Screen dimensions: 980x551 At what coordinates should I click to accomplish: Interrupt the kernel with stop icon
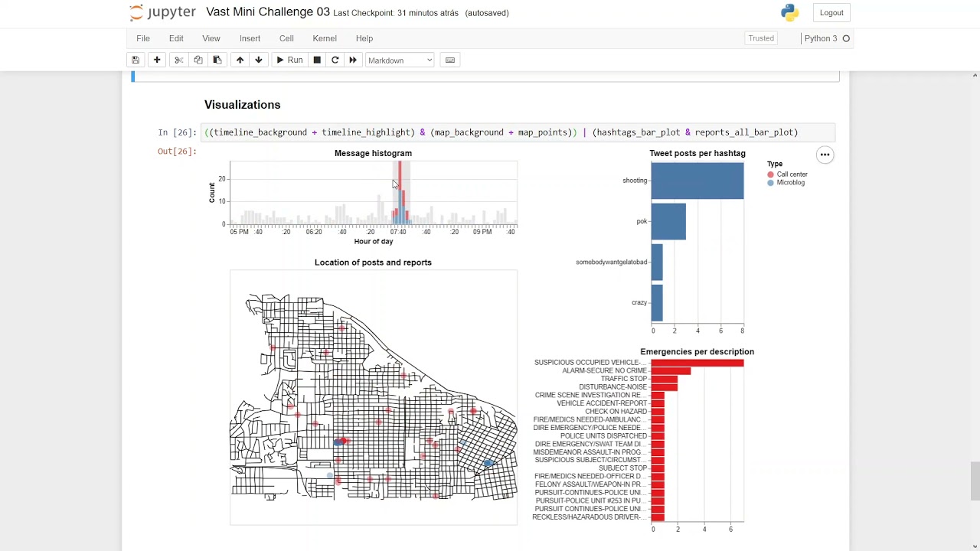(x=317, y=60)
